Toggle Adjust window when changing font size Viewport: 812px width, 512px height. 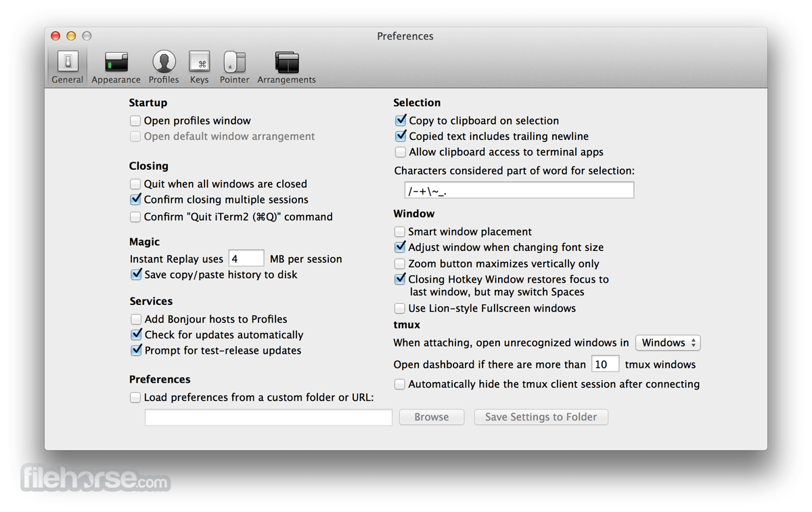(x=400, y=248)
